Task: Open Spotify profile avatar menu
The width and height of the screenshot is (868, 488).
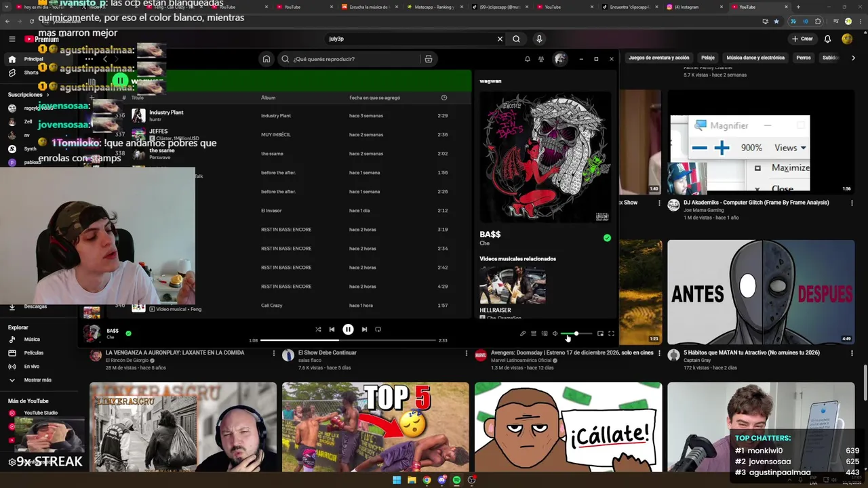Action: click(559, 59)
